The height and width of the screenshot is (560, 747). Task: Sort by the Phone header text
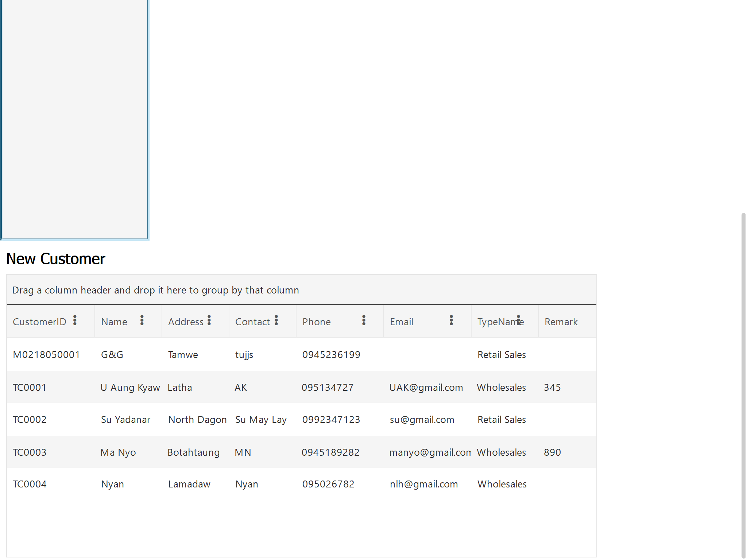click(x=316, y=322)
